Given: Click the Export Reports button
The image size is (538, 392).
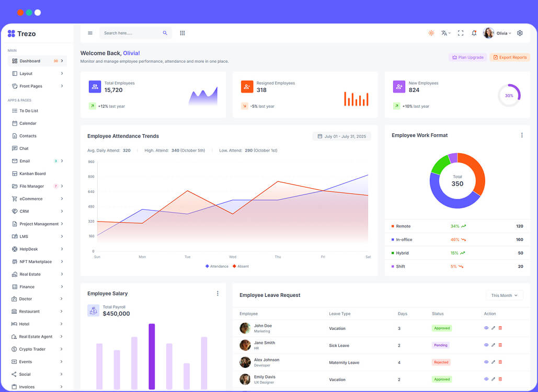Looking at the screenshot, I should click(x=510, y=57).
